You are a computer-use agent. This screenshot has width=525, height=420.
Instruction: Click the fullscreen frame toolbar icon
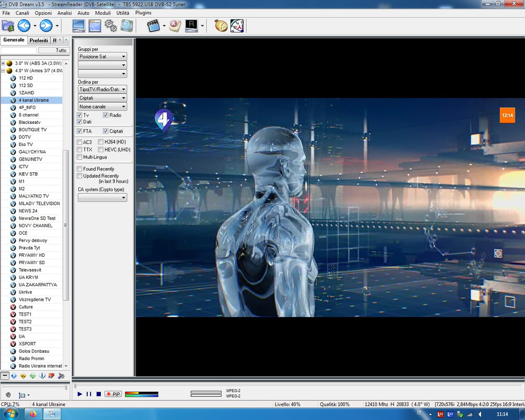(x=127, y=26)
